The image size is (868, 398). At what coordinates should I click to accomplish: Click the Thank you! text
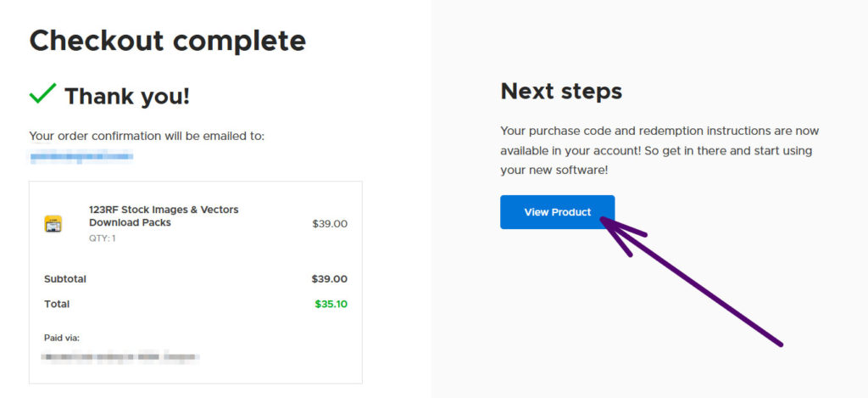(x=127, y=97)
